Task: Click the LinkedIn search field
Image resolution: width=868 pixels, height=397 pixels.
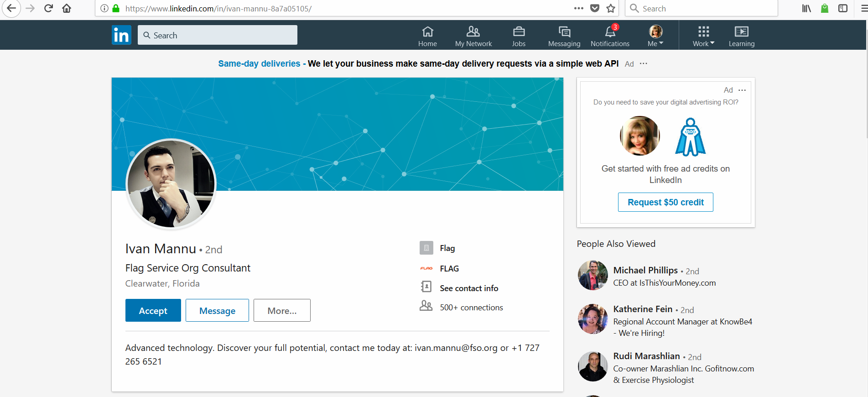Action: (218, 35)
